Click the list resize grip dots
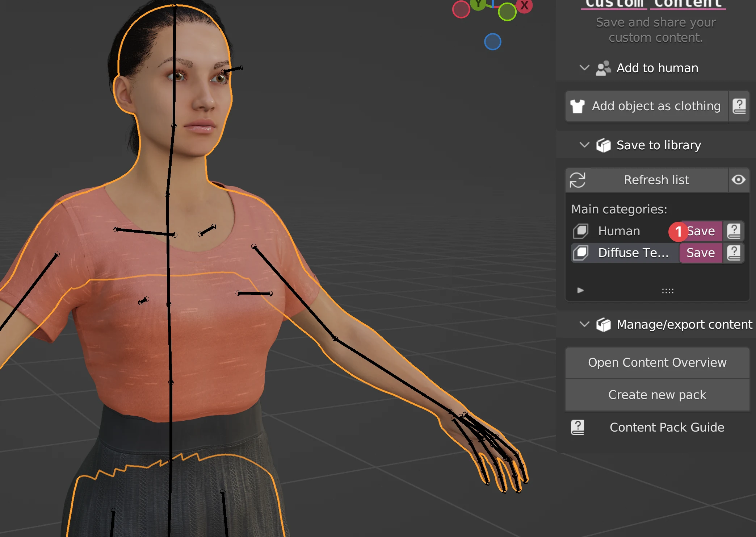This screenshot has height=537, width=756. point(668,291)
